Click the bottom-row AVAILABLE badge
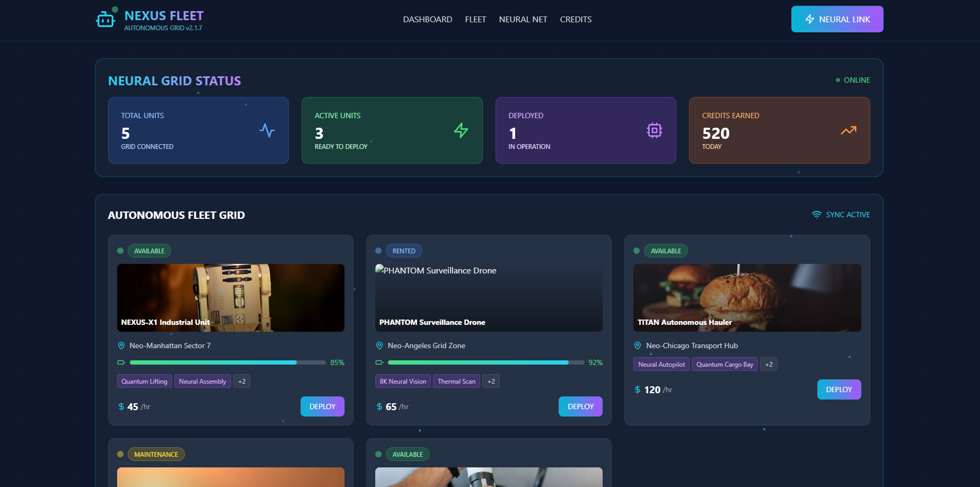Viewport: 980px width, 487px height. (408, 454)
